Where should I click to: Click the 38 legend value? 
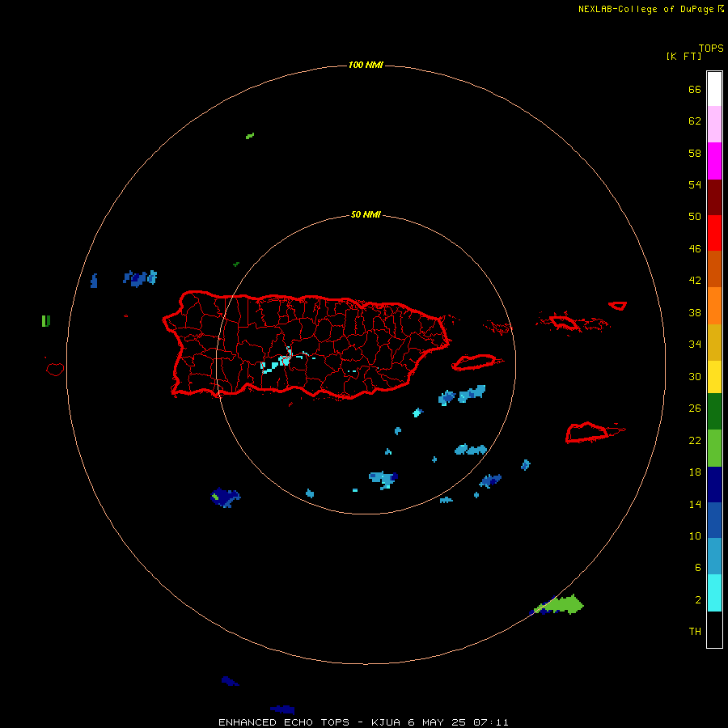(695, 313)
